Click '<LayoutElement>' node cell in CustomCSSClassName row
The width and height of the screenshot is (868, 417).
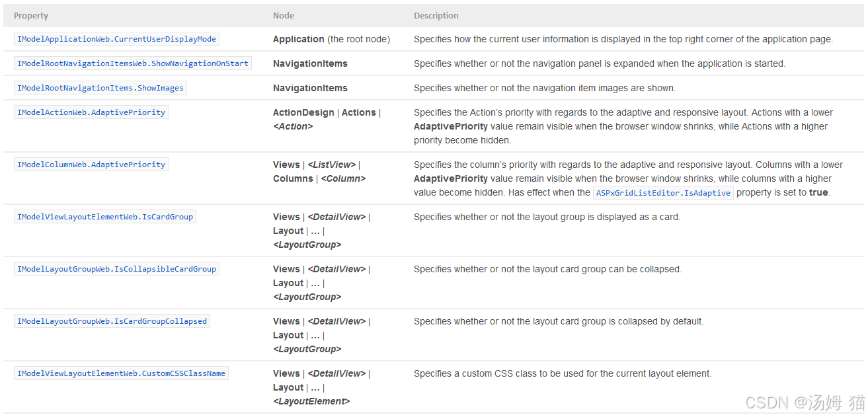pos(321,387)
